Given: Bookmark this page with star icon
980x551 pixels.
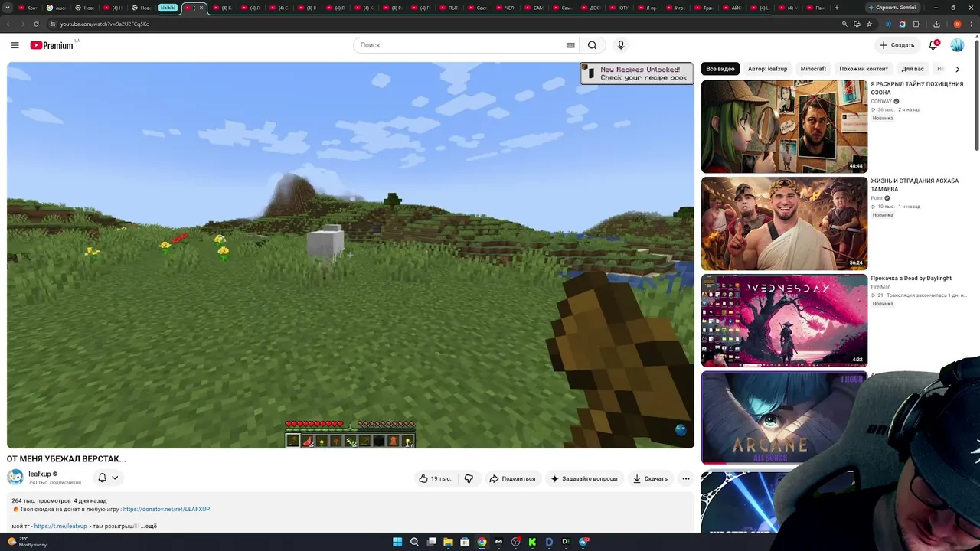Looking at the screenshot, I should (869, 24).
